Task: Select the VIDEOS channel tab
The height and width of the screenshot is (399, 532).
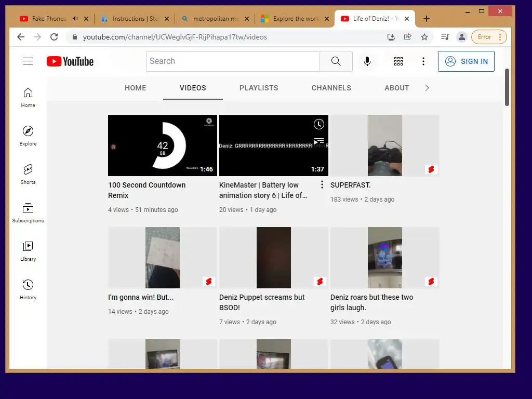Action: (x=193, y=88)
